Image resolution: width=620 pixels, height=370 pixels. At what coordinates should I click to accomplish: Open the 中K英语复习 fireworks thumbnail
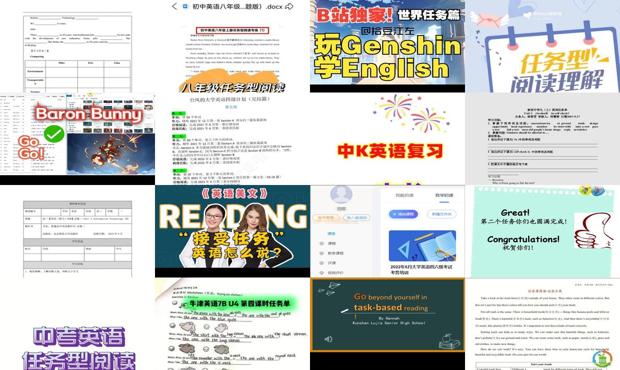(x=388, y=139)
